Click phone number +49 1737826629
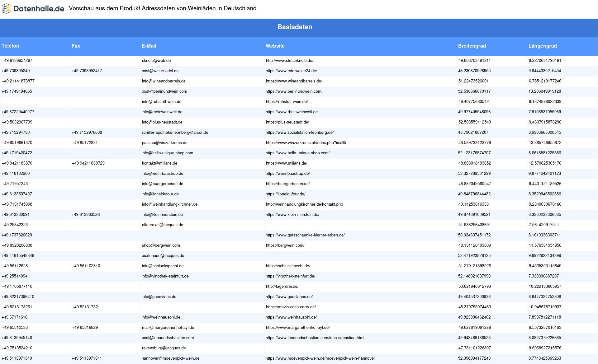This screenshot has height=364, width=598. 17,235
